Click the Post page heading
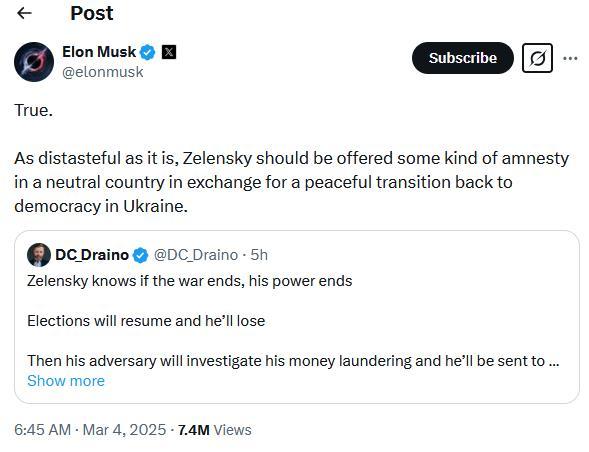Viewport: 589px width, 452px height. point(92,14)
